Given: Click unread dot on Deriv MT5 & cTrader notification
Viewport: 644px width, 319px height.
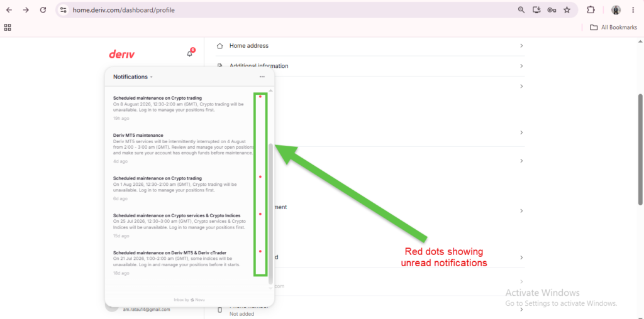Looking at the screenshot, I should tap(260, 251).
